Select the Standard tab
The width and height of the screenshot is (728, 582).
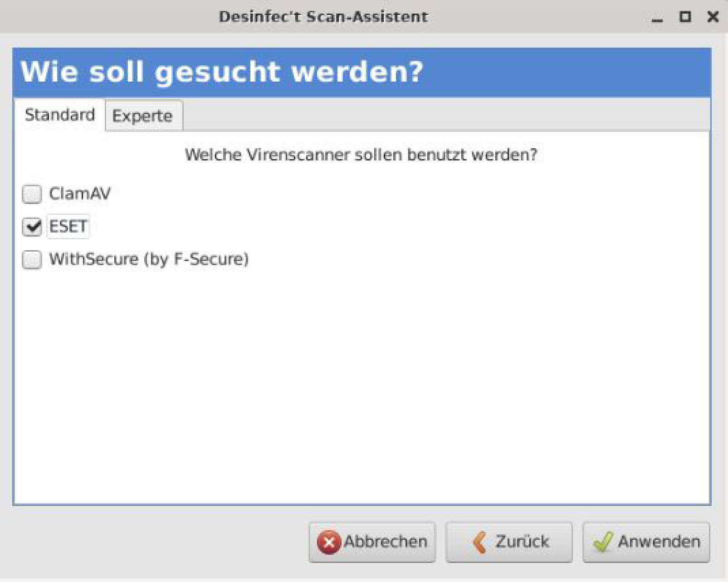tap(60, 115)
